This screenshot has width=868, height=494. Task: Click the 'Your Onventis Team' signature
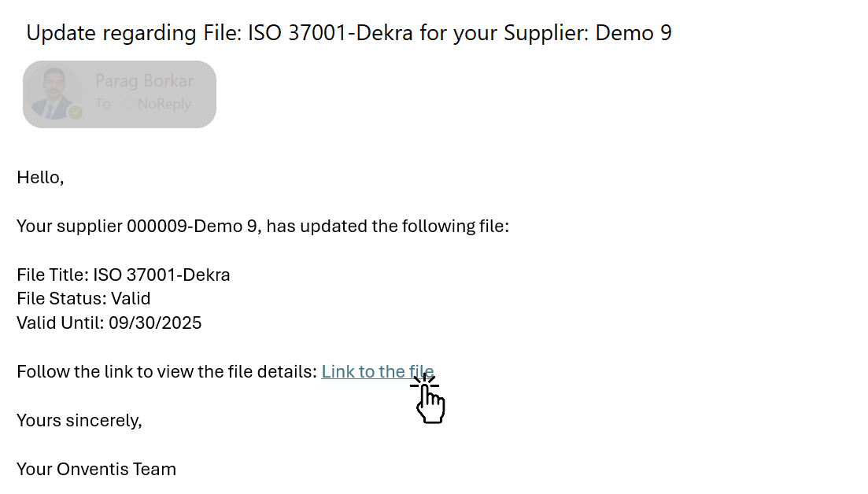click(96, 470)
